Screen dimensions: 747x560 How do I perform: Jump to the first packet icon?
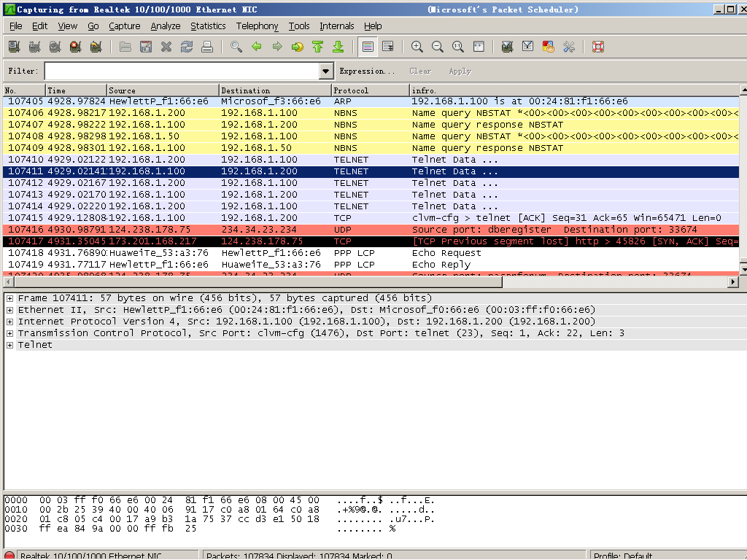point(318,47)
